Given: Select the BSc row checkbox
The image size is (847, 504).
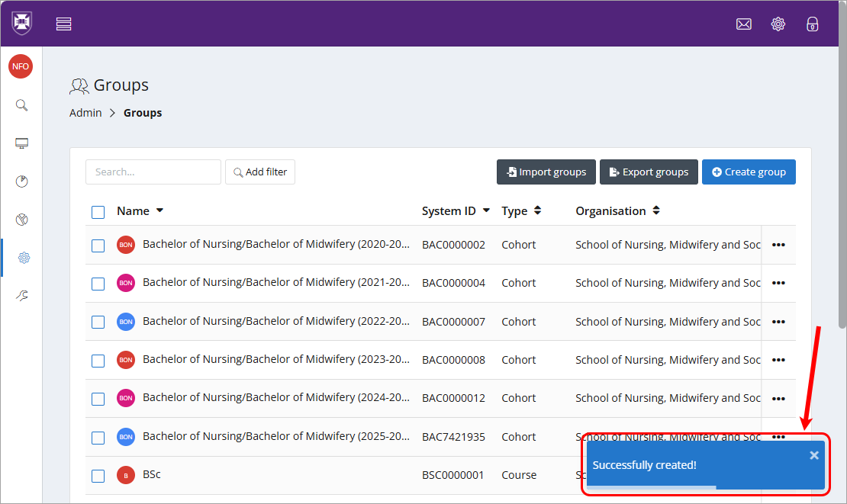Looking at the screenshot, I should (x=98, y=476).
